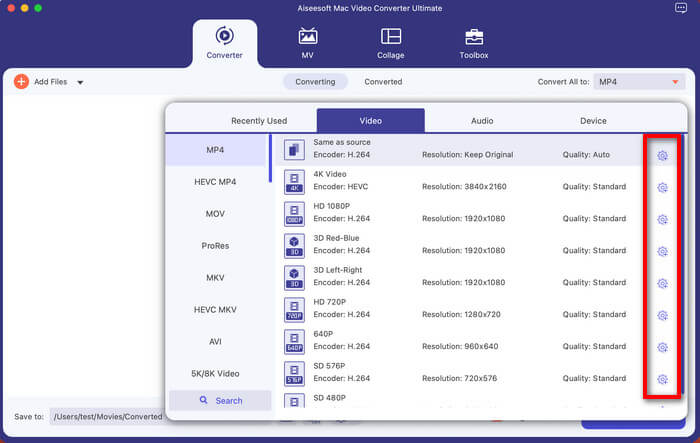Open settings gear for HD 1080P

pyautogui.click(x=662, y=219)
